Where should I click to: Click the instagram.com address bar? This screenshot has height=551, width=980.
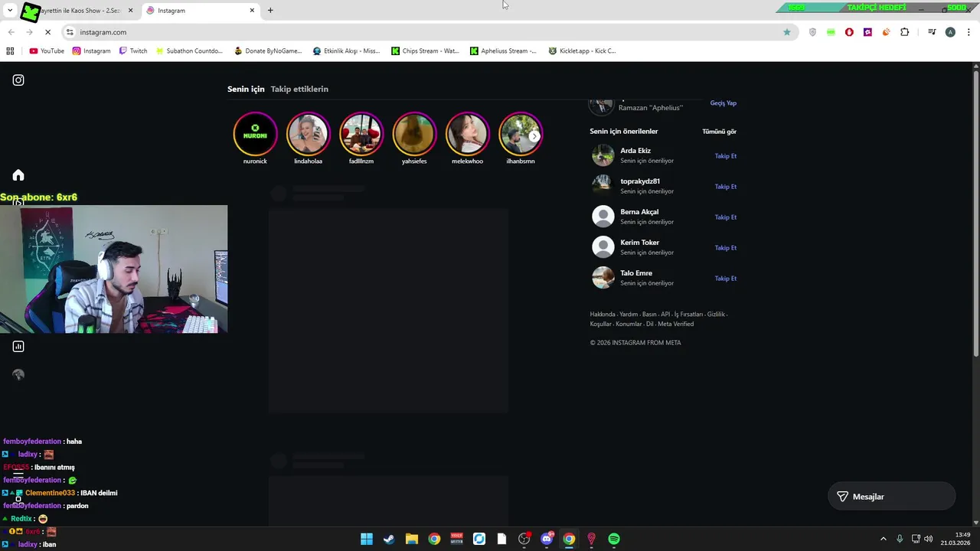tap(429, 32)
